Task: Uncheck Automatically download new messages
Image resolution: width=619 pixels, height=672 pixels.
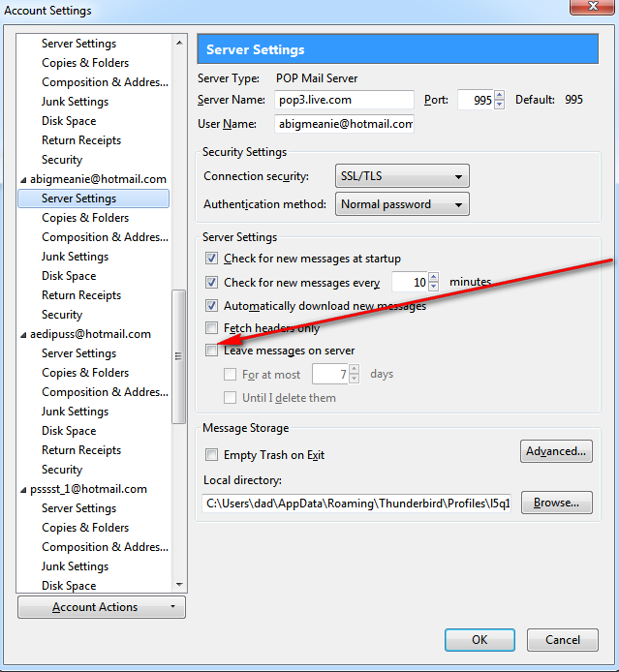Action: pos(211,306)
